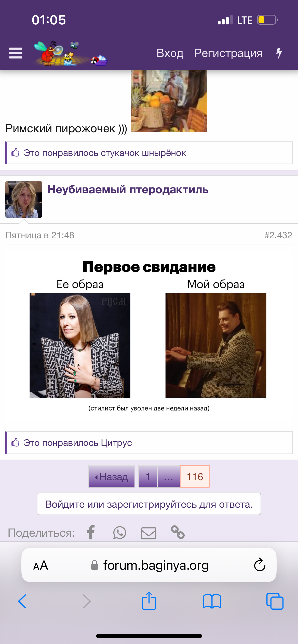This screenshot has width=298, height=644.
Task: Tap the status bar clock 01:05
Action: click(49, 20)
